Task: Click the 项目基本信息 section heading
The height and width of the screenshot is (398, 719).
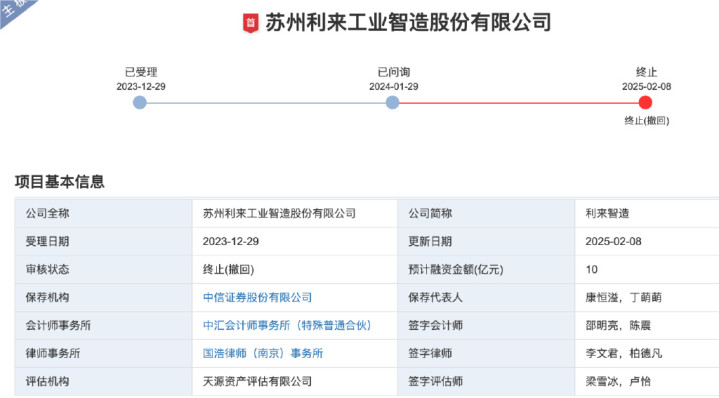Action: pos(60,182)
